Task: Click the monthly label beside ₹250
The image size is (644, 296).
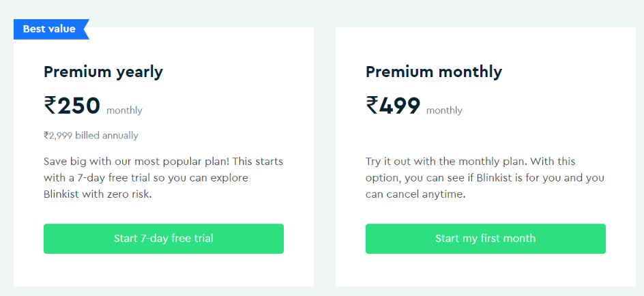Action: (x=124, y=110)
